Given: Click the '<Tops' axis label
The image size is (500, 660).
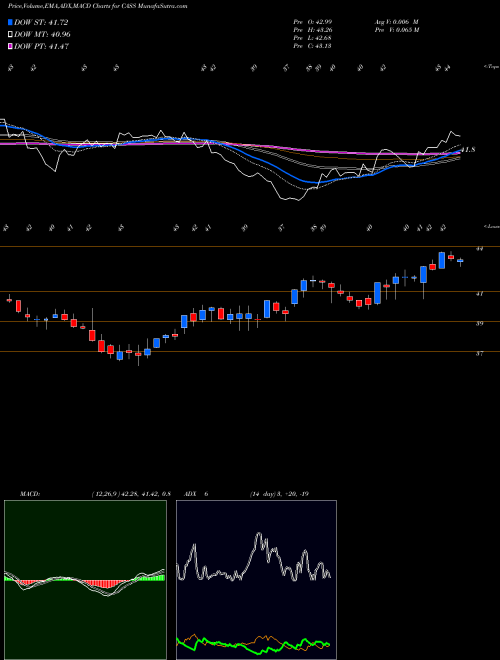Looking at the screenshot, I should coord(491,67).
